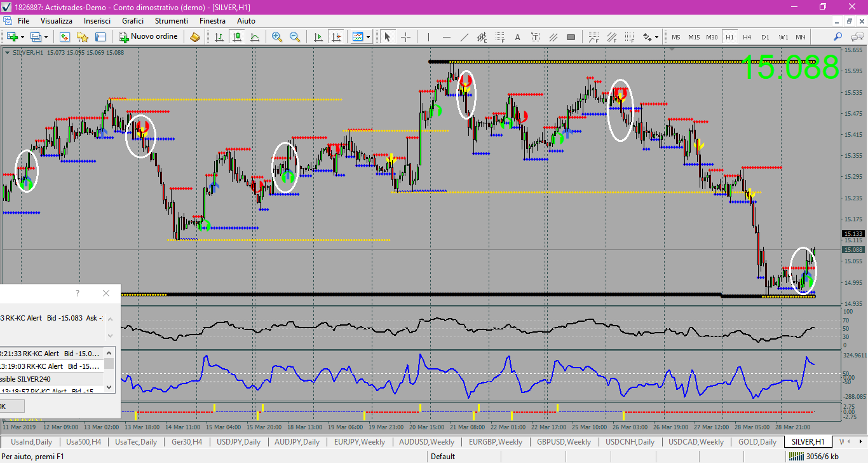Select the H1 timeframe button
Image resolution: width=868 pixels, height=463 pixels.
pos(729,37)
